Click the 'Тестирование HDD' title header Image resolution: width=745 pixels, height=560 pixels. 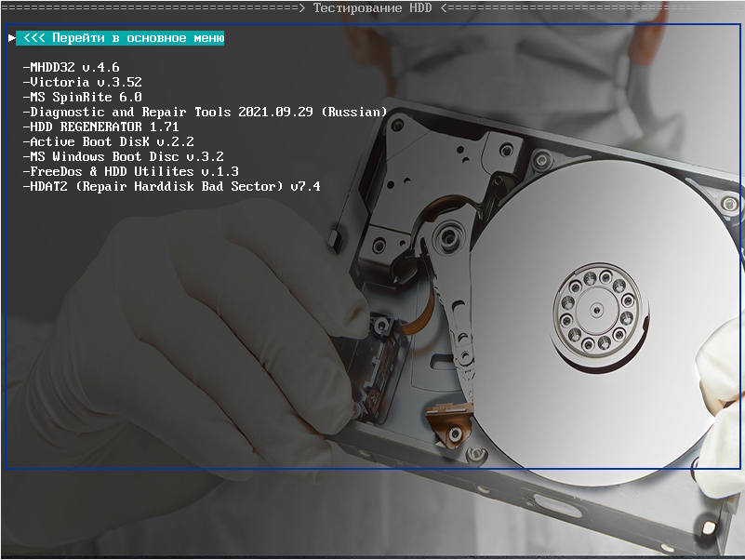click(x=372, y=7)
